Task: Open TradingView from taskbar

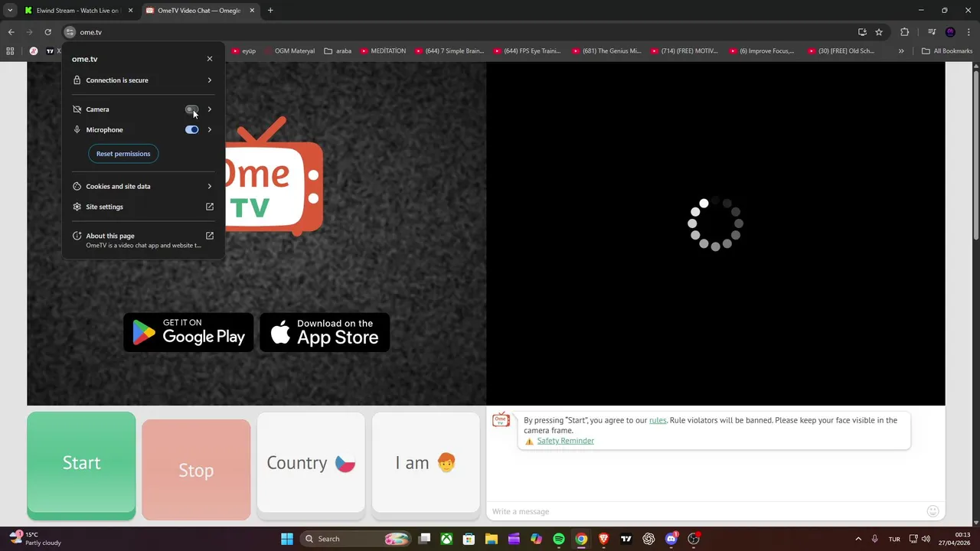Action: point(626,539)
